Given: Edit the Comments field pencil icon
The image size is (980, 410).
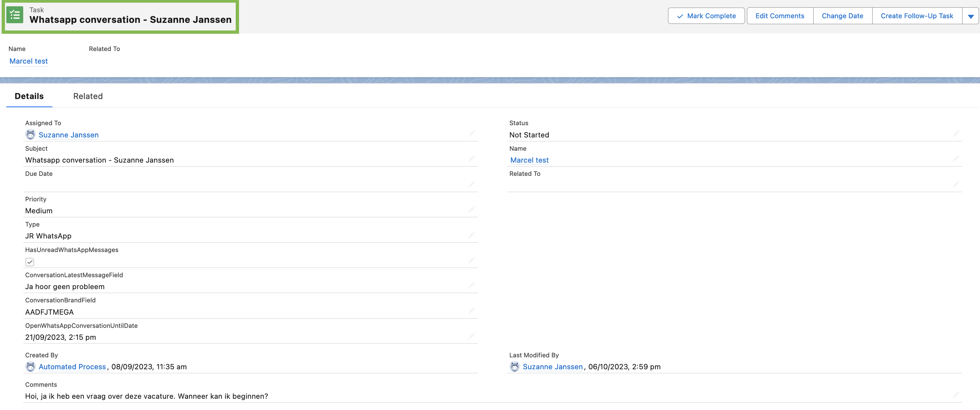Looking at the screenshot, I should pyautogui.click(x=956, y=395).
